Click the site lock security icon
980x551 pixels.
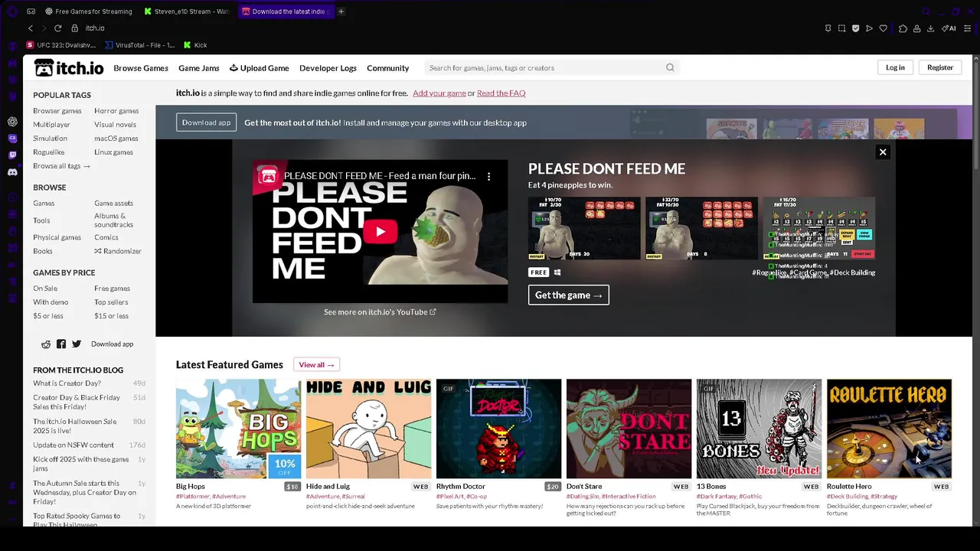(74, 28)
